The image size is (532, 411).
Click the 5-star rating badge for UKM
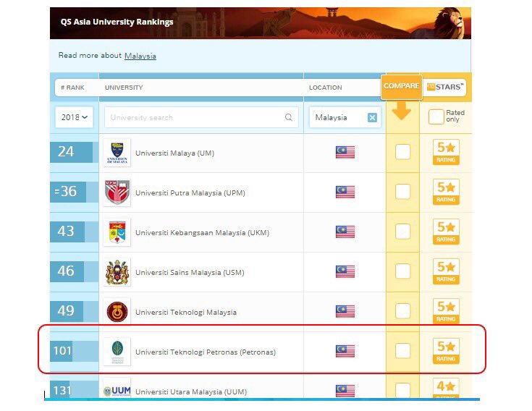tap(446, 232)
